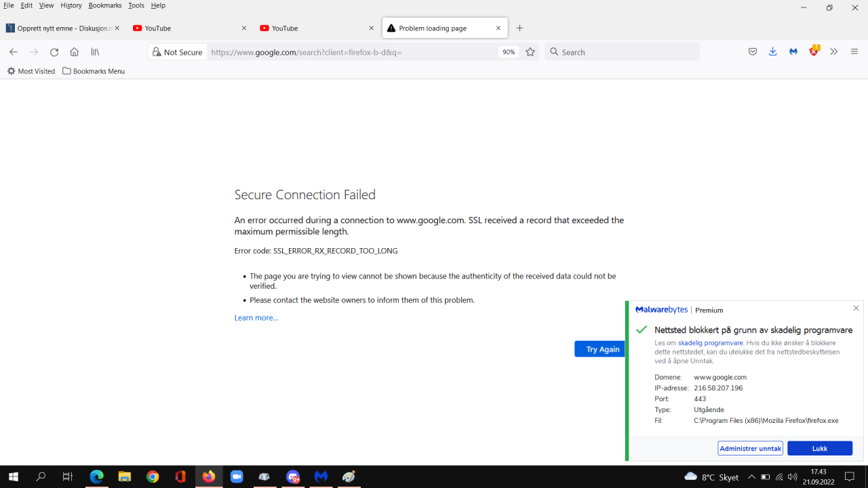Open the History menu
This screenshot has width=868, height=488.
pyautogui.click(x=71, y=5)
